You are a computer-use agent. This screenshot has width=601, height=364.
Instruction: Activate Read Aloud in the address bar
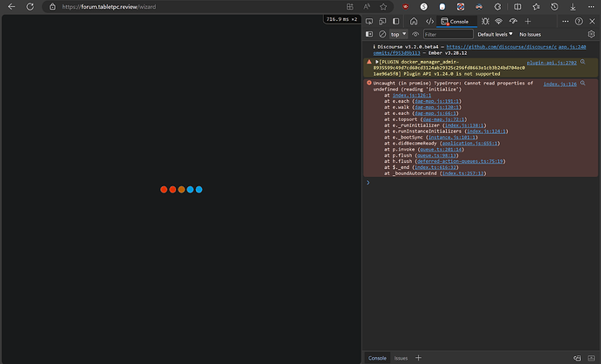tap(367, 6)
